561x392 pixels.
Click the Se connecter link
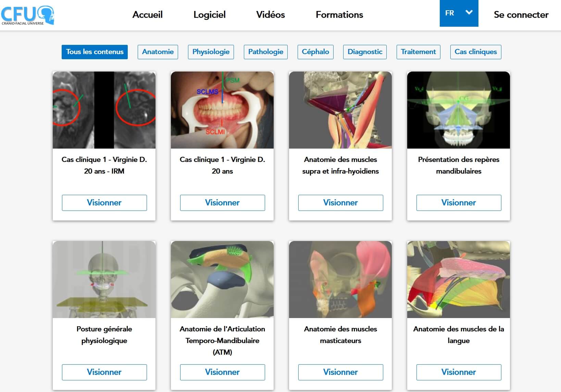click(521, 15)
